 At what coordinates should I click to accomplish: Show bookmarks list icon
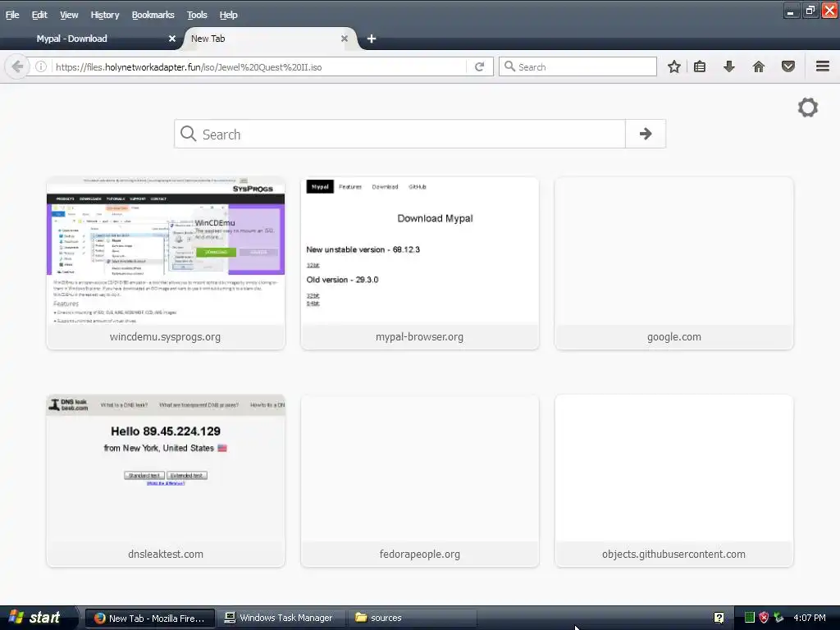pos(700,67)
